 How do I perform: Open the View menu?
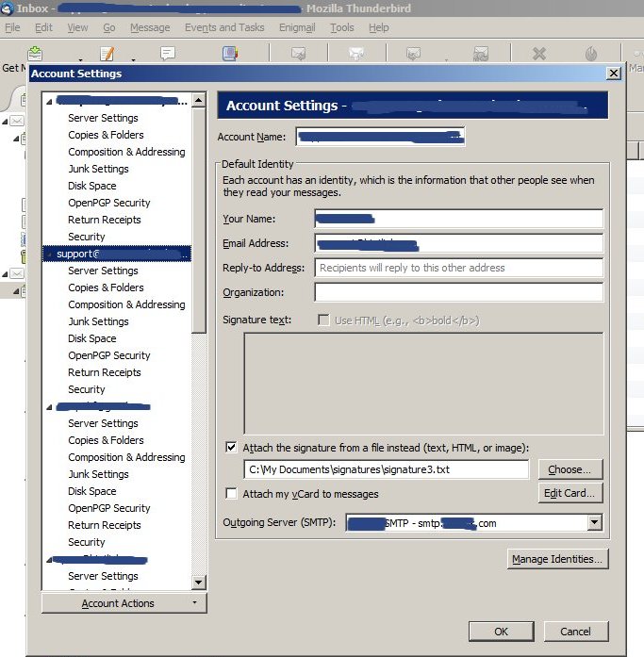(77, 27)
